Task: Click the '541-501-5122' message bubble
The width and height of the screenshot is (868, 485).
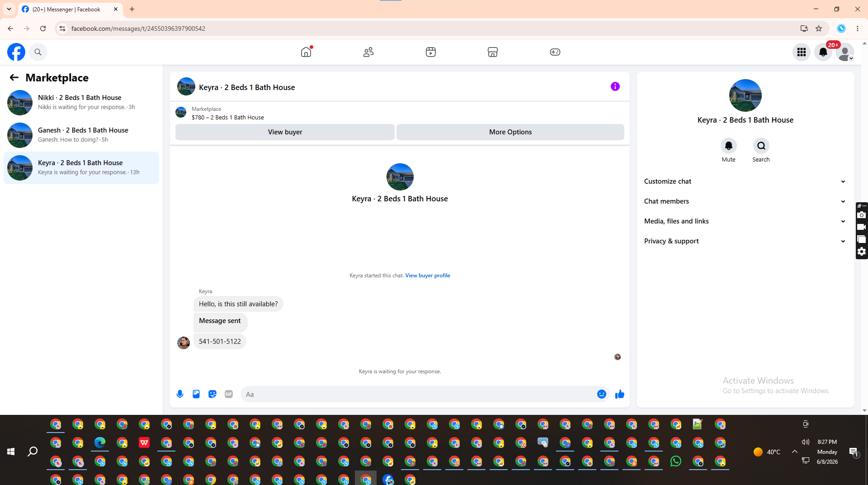Action: [220, 342]
